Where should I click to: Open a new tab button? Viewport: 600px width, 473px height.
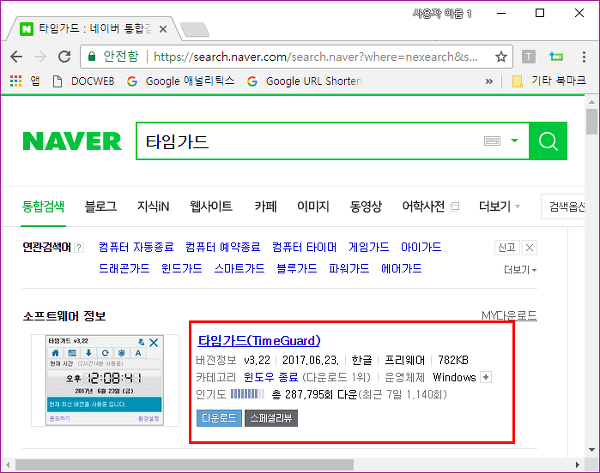click(x=194, y=30)
